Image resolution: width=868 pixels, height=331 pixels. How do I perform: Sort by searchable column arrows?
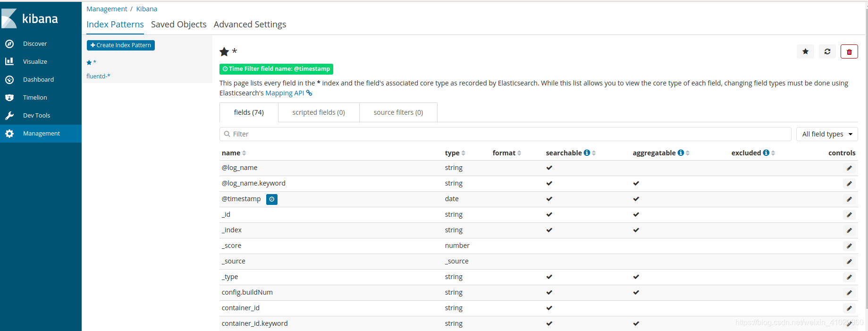click(594, 153)
